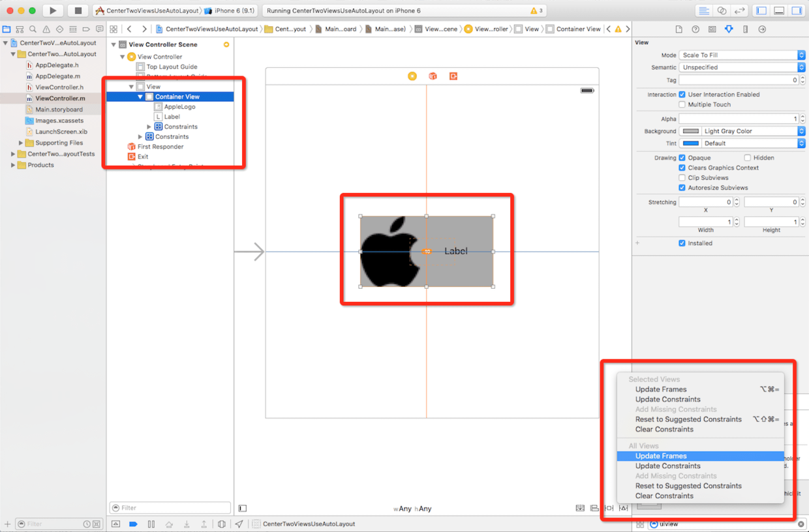Viewport: 809px width, 532px height.
Task: Click the Tag input field
Action: pyautogui.click(x=739, y=80)
